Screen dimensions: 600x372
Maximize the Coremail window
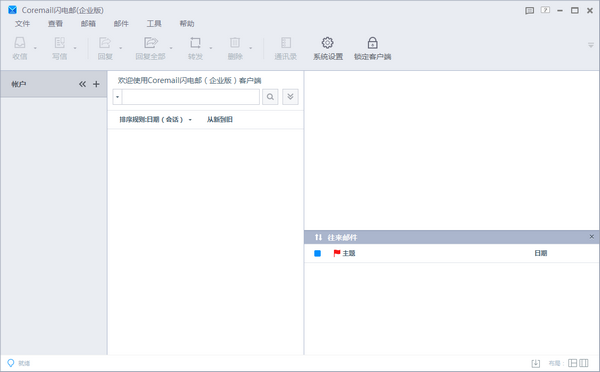click(x=575, y=11)
